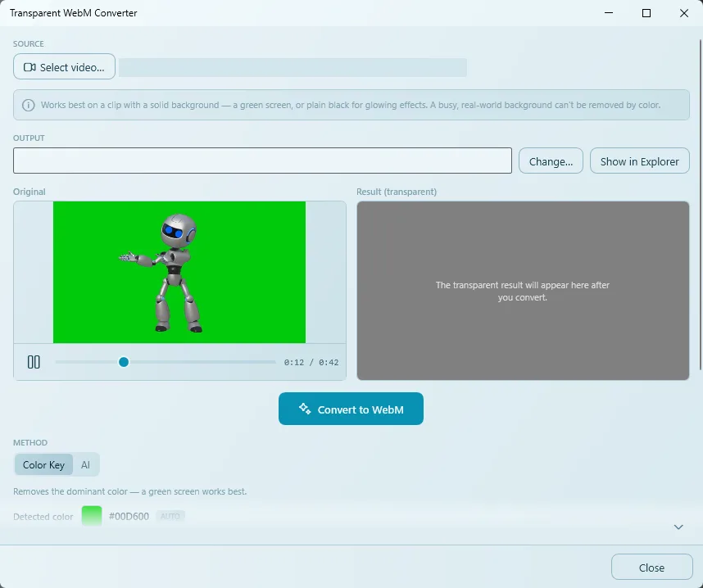The image size is (703, 588).
Task: Close the window with the title bar X
Action: tap(683, 13)
